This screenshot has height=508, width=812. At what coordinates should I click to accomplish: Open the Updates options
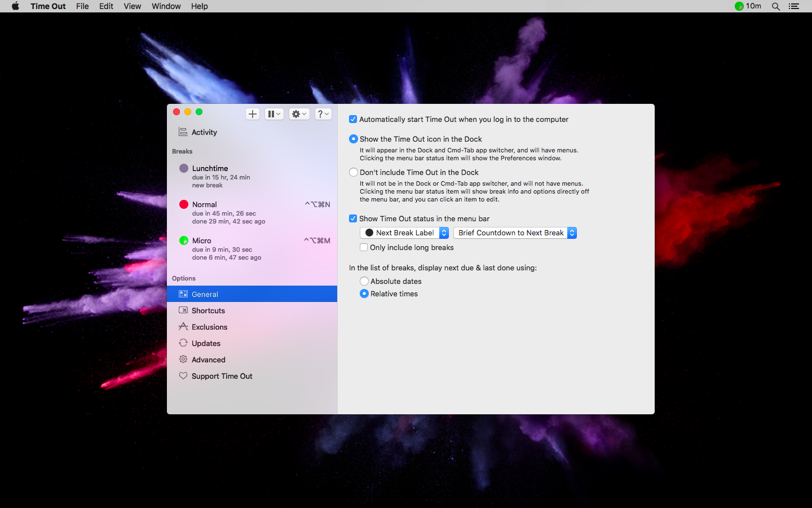252,343
